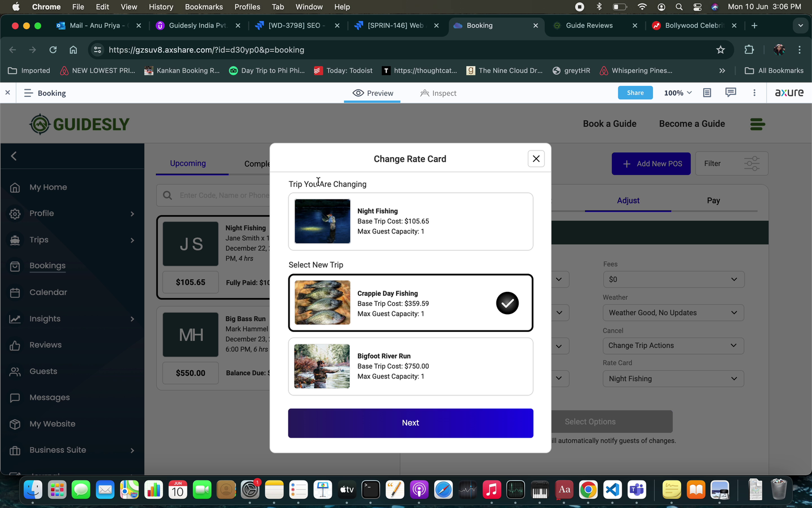This screenshot has width=812, height=508.
Task: Open the Weather dropdown
Action: click(x=673, y=312)
